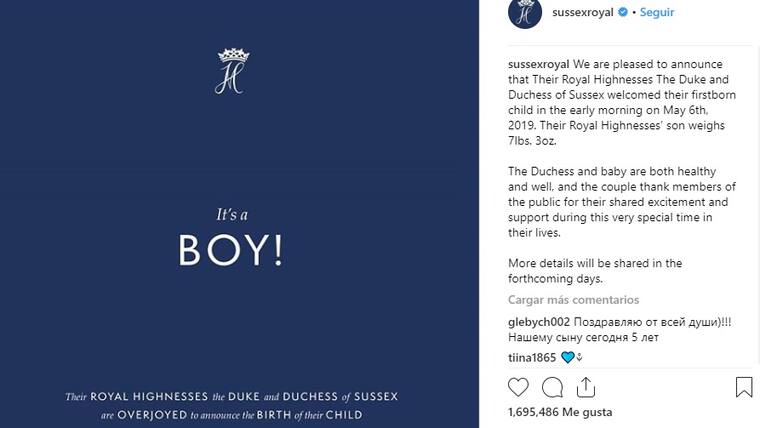This screenshot has height=428, width=760.
Task: Save the post with the bookmark icon
Action: 744,387
